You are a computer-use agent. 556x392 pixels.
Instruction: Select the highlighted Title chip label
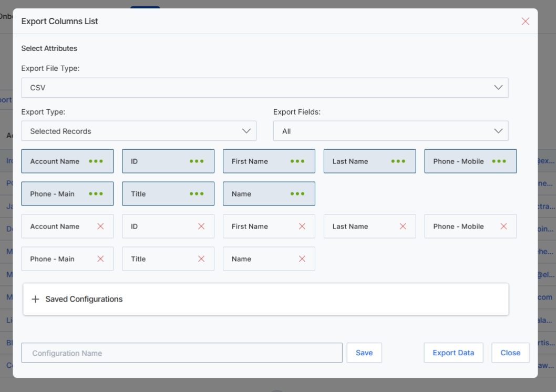pos(138,194)
